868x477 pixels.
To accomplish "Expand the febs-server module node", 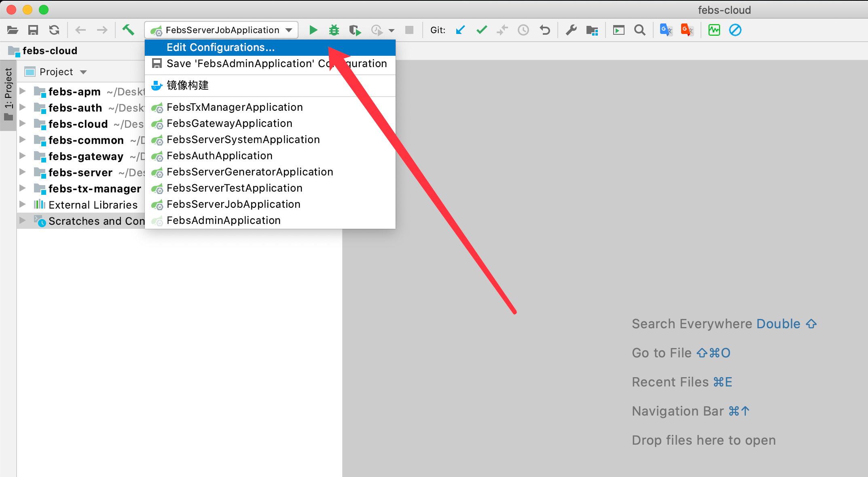I will point(23,172).
